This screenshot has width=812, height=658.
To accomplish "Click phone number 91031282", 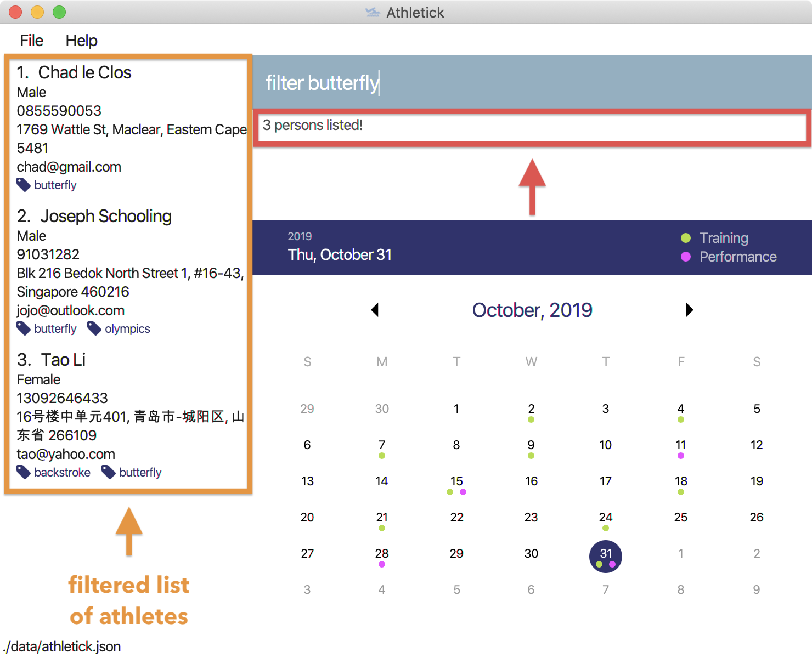I will click(x=48, y=254).
